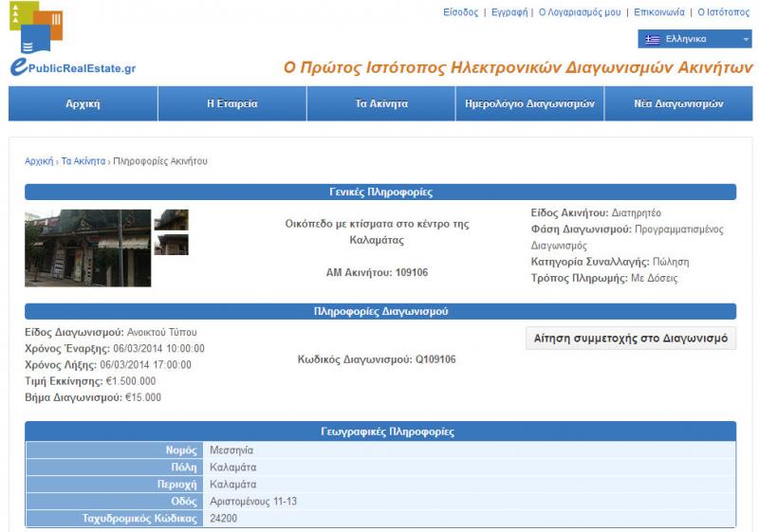Click the Πώληση transaction category value

point(671,262)
